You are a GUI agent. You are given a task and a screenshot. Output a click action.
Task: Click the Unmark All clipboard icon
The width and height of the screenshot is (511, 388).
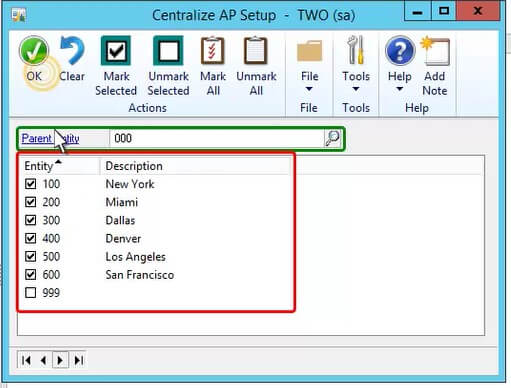256,50
